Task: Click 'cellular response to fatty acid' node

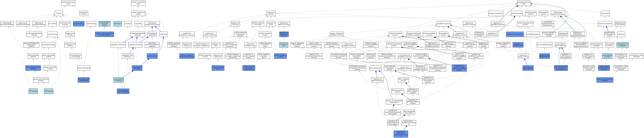Action: (218, 68)
